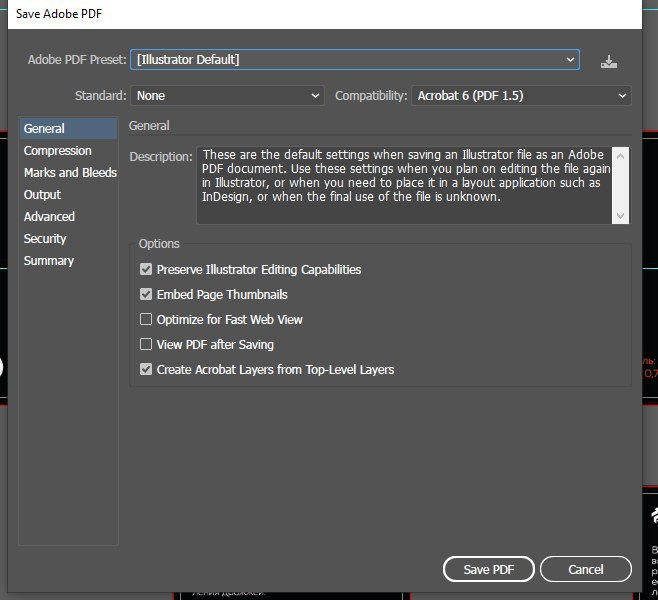Screen dimensions: 658x600
Task: Open the Advanced section
Action: [x=49, y=217]
